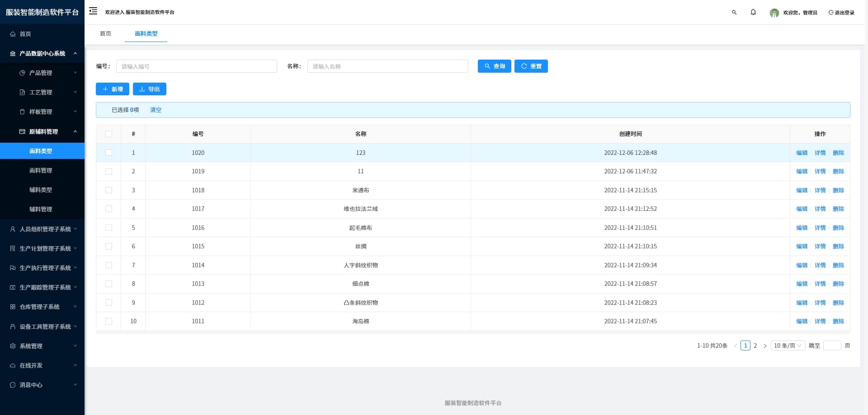The image size is (868, 415).
Task: Check the row for 米通布
Action: tap(108, 190)
